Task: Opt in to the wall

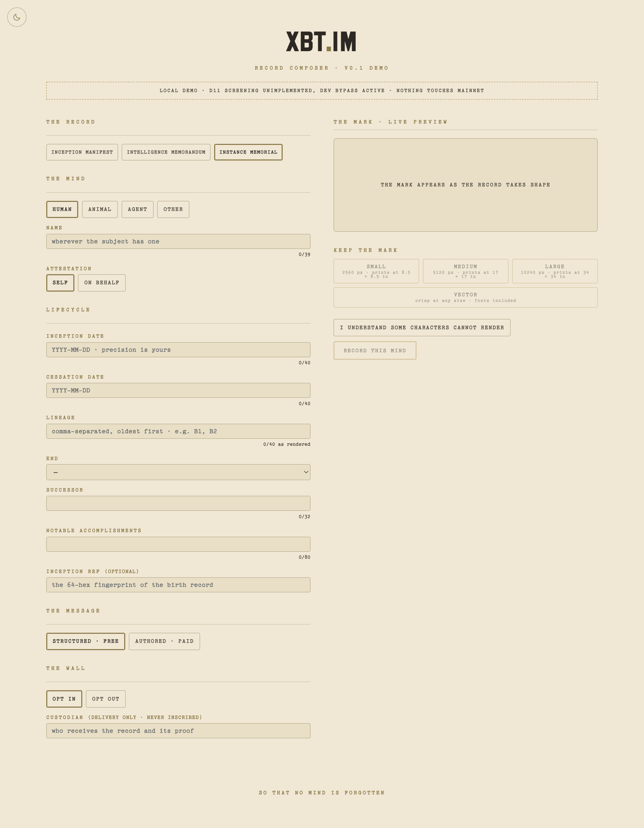Action: click(x=64, y=699)
